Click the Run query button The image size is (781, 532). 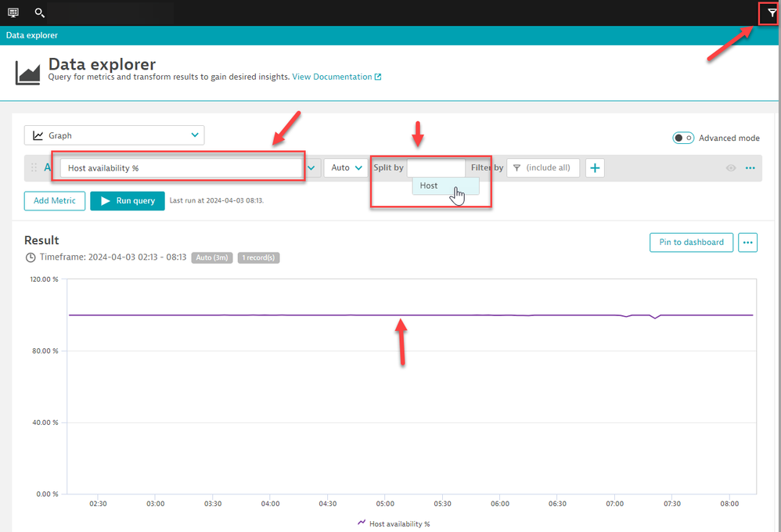click(x=127, y=200)
